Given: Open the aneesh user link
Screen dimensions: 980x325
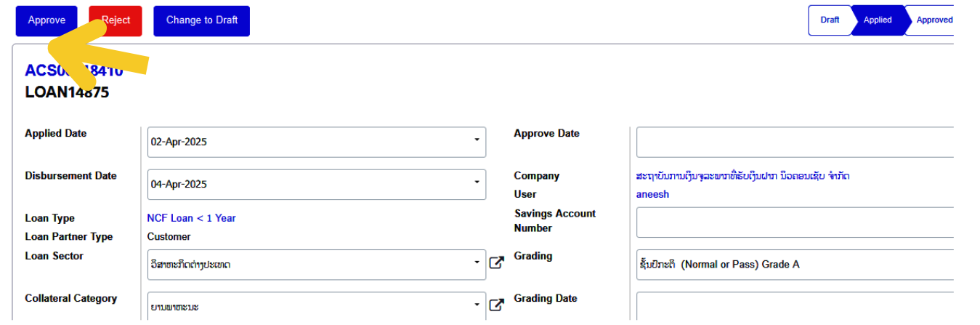Looking at the screenshot, I should click(x=652, y=194).
